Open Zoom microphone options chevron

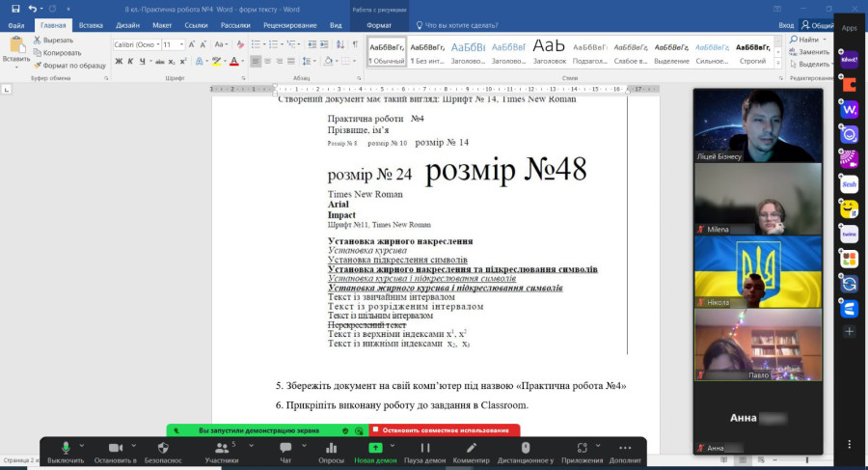point(82,445)
